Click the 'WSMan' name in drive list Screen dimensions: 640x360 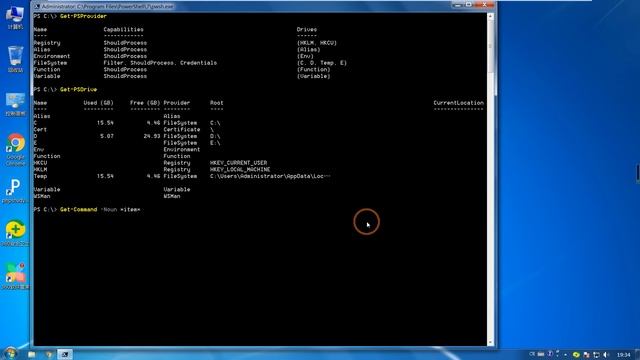(42, 196)
